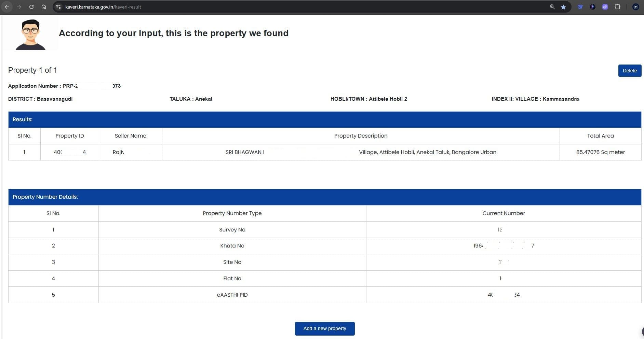Open site information icon in address bar
This screenshot has width=644, height=339.
tap(58, 7)
